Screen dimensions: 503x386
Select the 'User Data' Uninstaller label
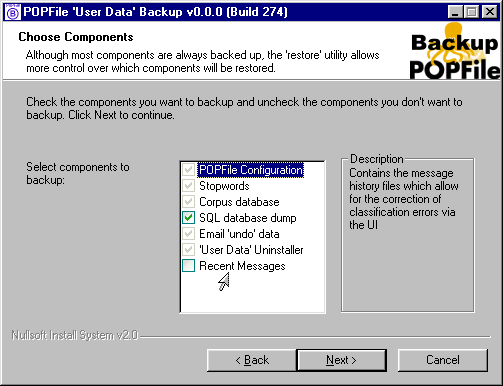[251, 250]
